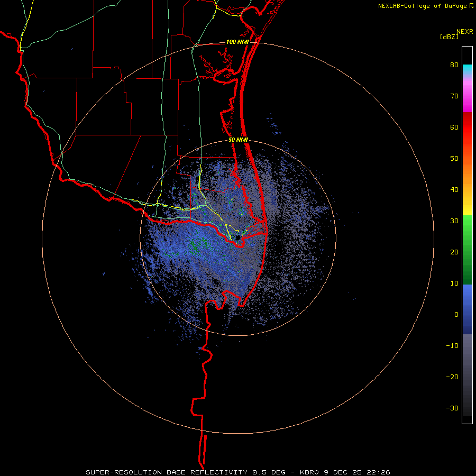Click the magenta band of the color bar

[x=467, y=96]
